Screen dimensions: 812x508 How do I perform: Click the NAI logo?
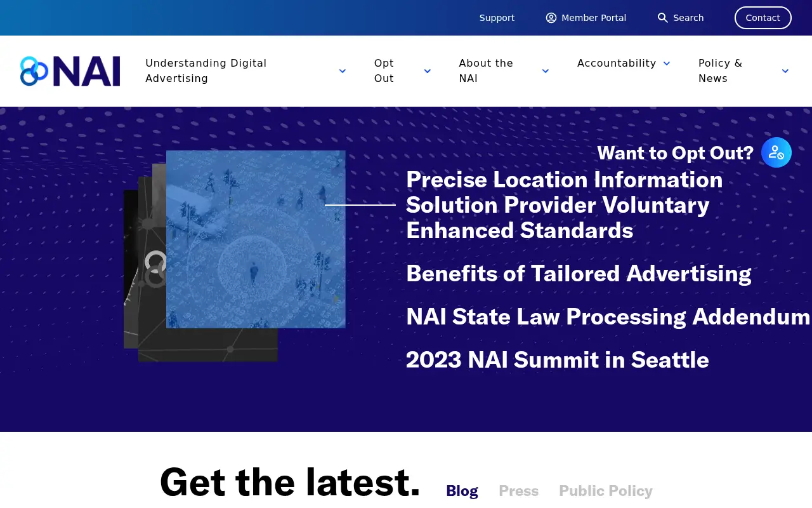(x=70, y=71)
